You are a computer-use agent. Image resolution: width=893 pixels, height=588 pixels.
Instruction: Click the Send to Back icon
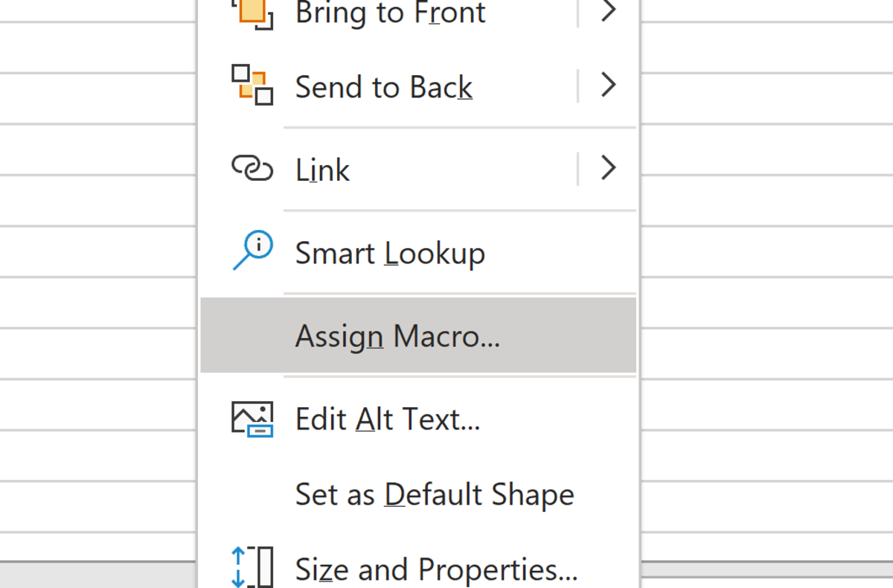[x=253, y=86]
